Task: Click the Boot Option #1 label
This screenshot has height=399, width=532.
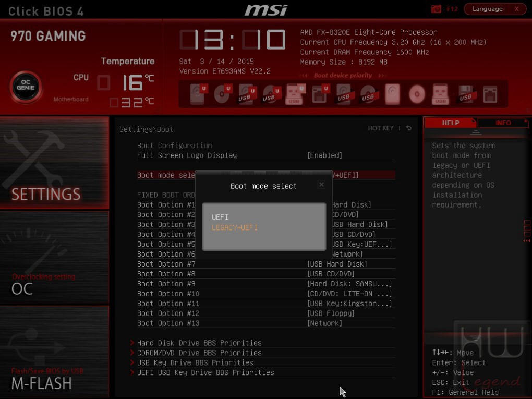Action: click(166, 204)
